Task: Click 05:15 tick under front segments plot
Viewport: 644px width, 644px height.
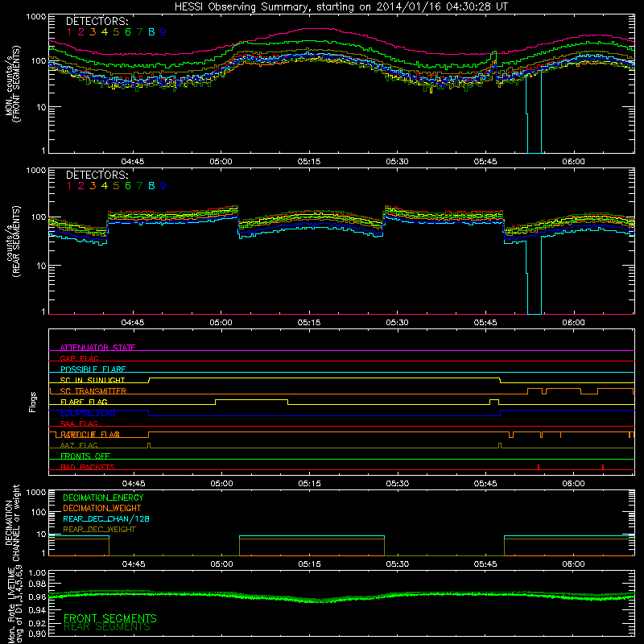Action: [x=309, y=162]
